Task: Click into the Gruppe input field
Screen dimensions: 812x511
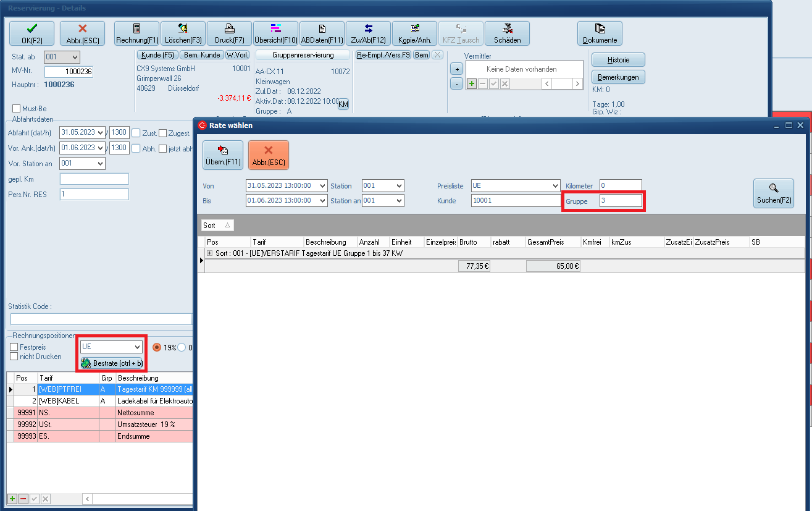Action: 620,201
